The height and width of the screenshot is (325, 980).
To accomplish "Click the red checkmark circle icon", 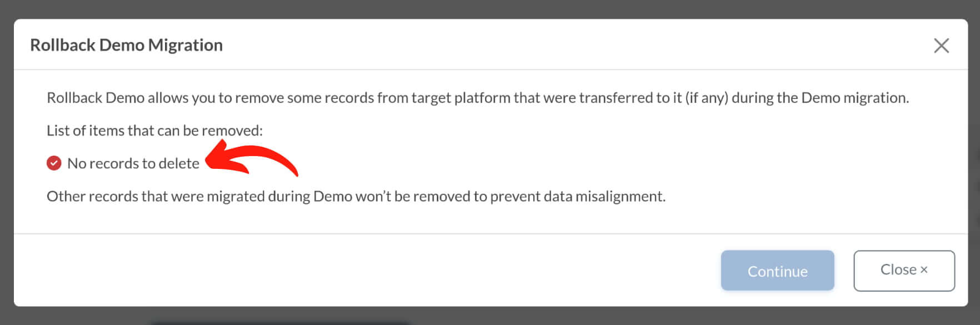I will tap(54, 163).
